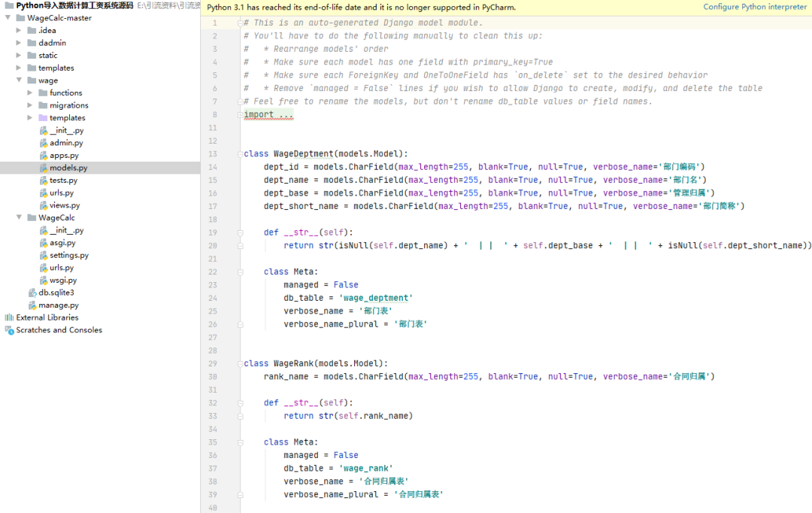
Task: Click the project root folder icon
Action: [x=9, y=5]
